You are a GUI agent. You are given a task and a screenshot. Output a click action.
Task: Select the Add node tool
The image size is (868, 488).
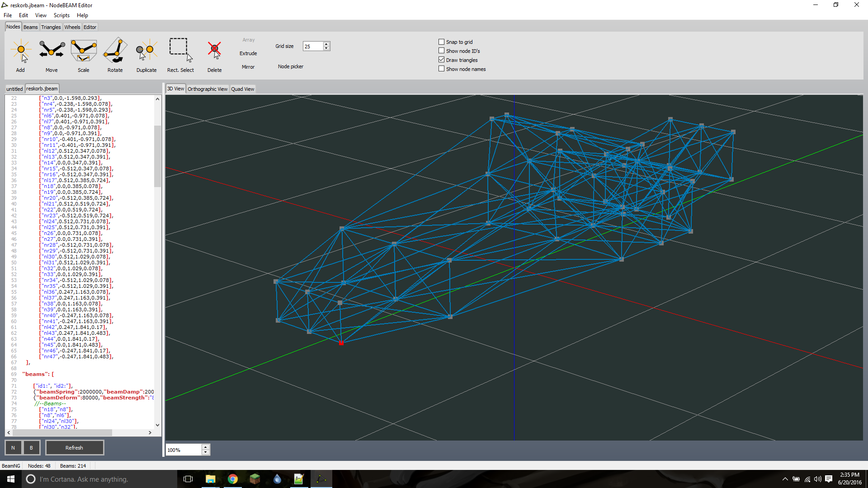pyautogui.click(x=21, y=55)
